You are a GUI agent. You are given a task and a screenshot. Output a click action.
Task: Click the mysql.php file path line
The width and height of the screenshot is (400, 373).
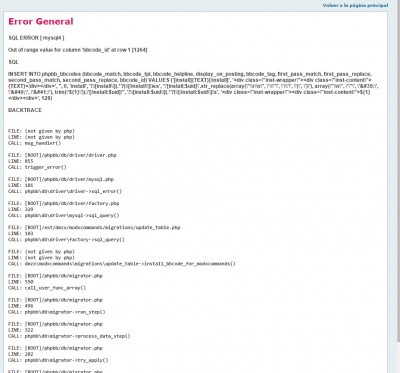(61, 179)
